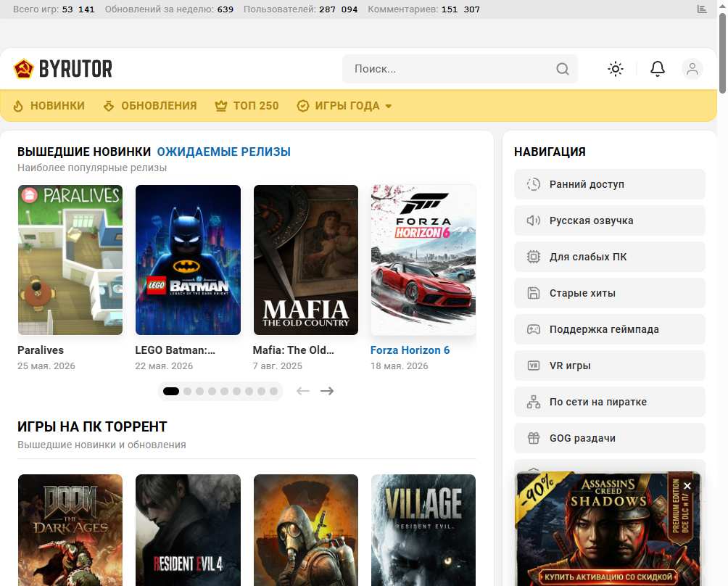The image size is (728, 586).
Task: Go to next carousel slide arrow
Action: [x=327, y=391]
